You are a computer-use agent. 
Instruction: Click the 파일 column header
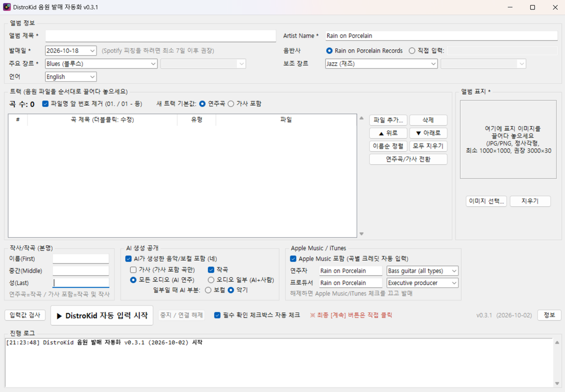pyautogui.click(x=286, y=120)
